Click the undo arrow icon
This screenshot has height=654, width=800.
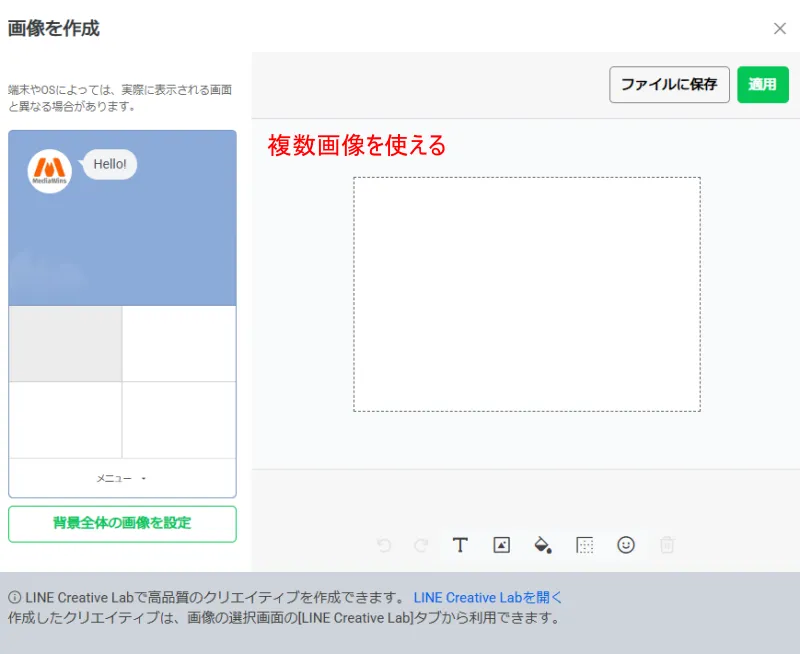point(384,545)
